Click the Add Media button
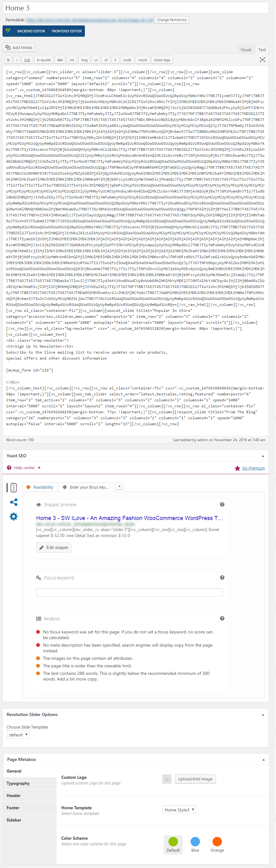Image resolution: width=276 pixels, height=868 pixels. [x=19, y=47]
